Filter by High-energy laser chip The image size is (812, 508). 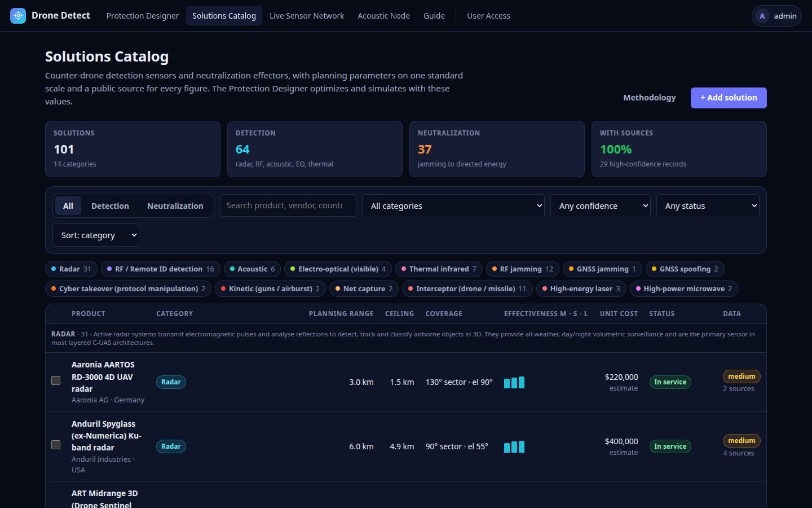[581, 289]
